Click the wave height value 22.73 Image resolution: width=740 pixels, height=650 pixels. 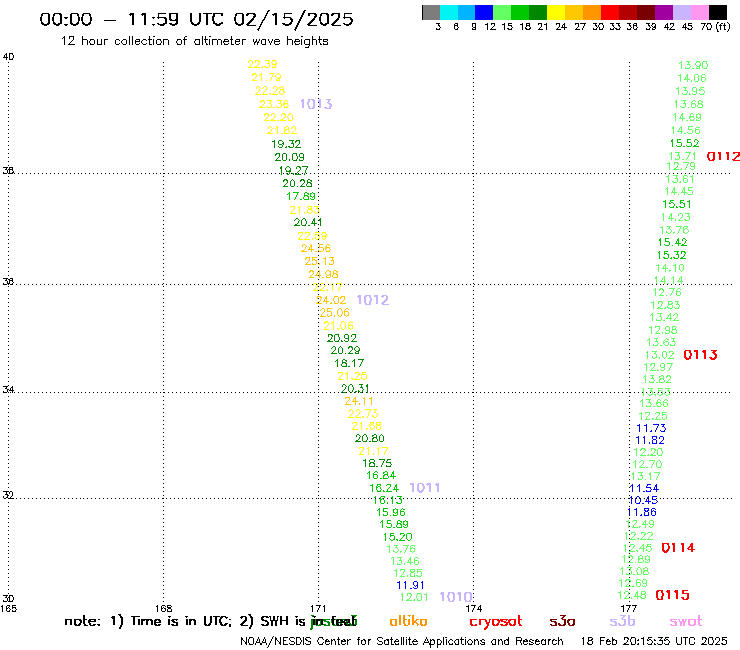point(363,414)
